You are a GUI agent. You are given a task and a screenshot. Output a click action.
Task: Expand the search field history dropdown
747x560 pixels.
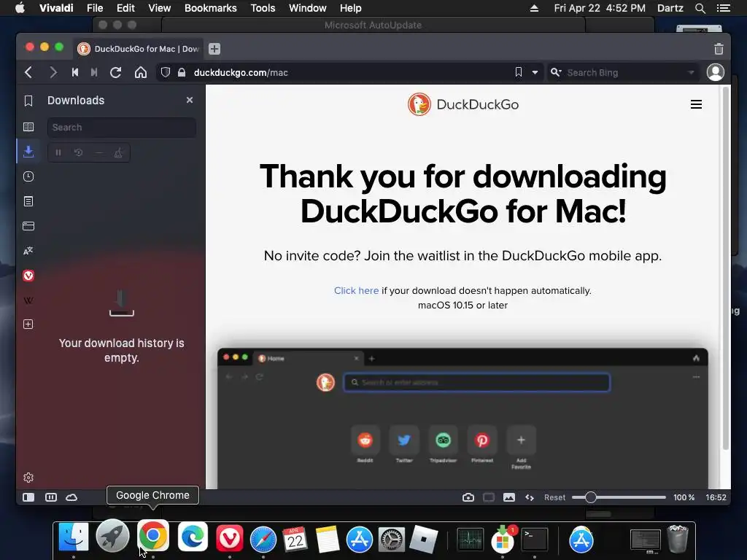coord(691,73)
